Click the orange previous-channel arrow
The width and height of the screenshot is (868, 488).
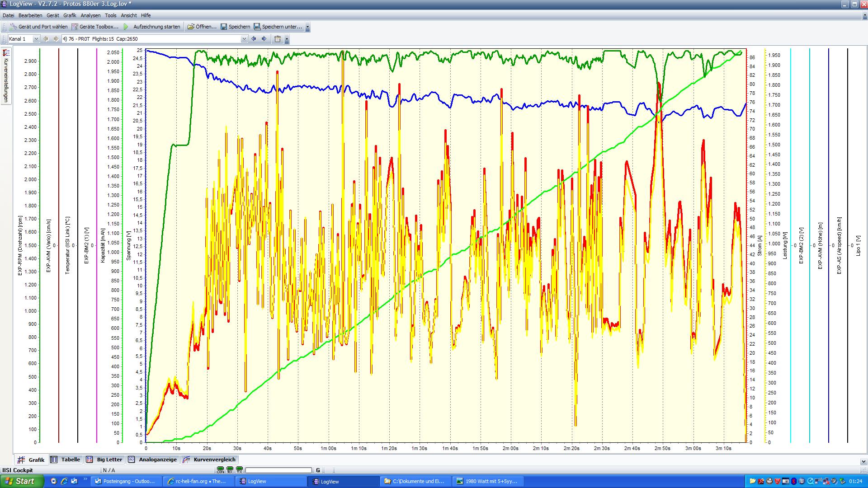coord(46,39)
